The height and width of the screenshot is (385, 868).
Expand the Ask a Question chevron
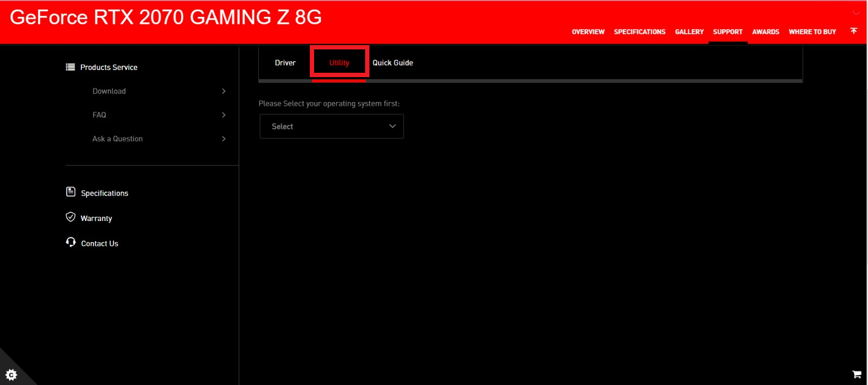pos(224,139)
